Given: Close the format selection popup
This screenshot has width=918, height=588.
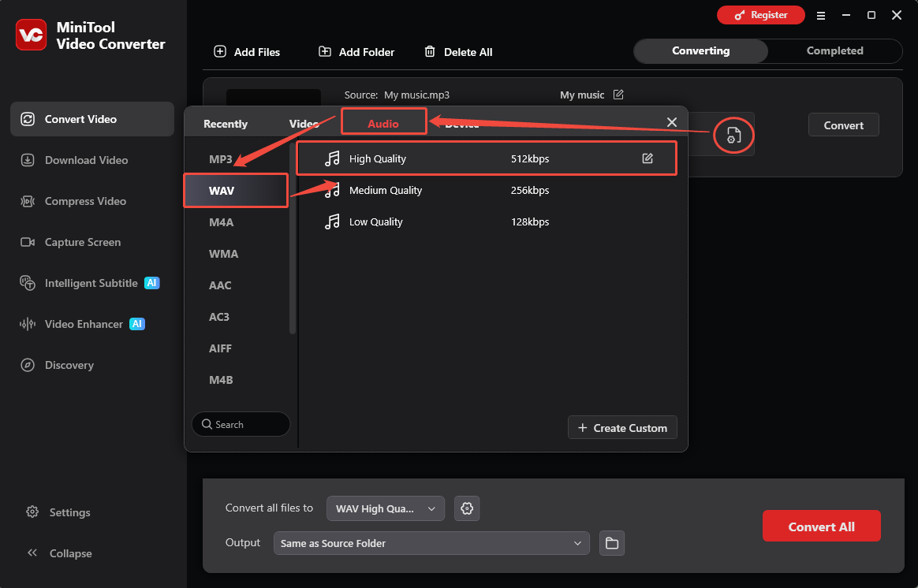Looking at the screenshot, I should 671,122.
